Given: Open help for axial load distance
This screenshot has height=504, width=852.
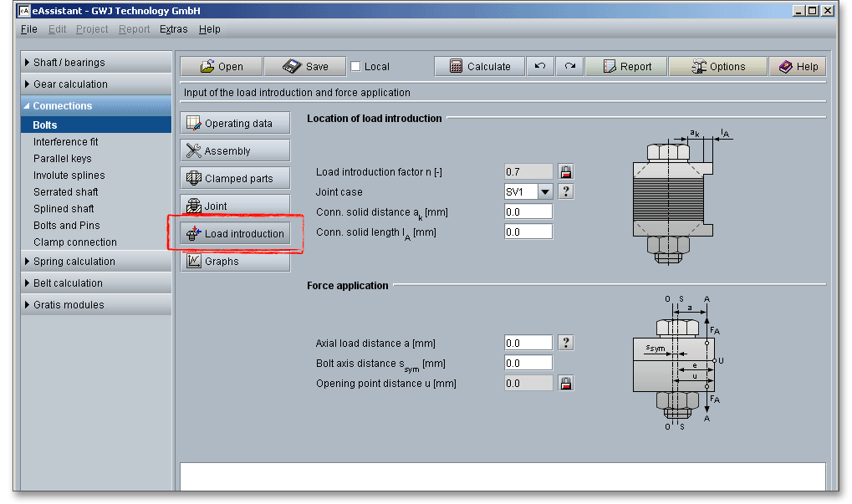Looking at the screenshot, I should click(566, 343).
